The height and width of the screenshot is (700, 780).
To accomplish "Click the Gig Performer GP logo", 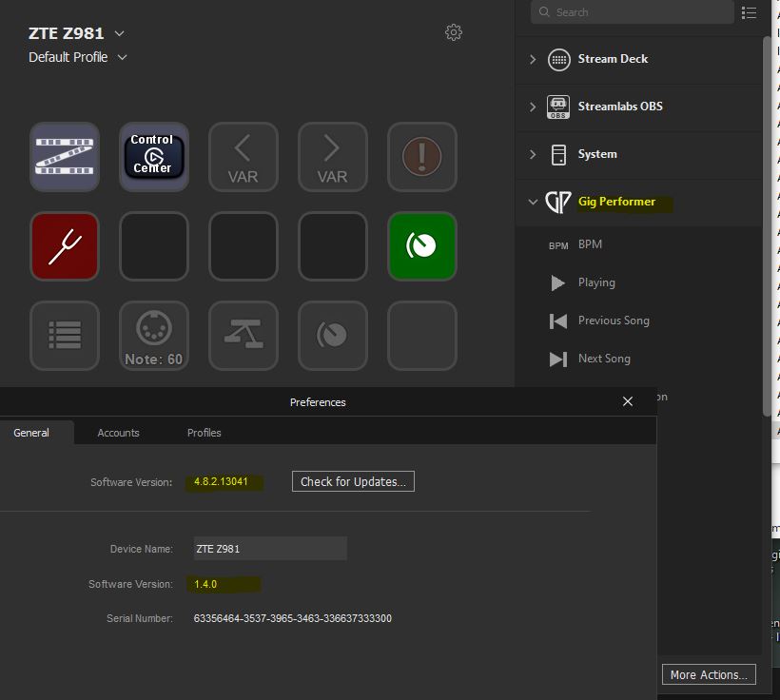I will [557, 202].
